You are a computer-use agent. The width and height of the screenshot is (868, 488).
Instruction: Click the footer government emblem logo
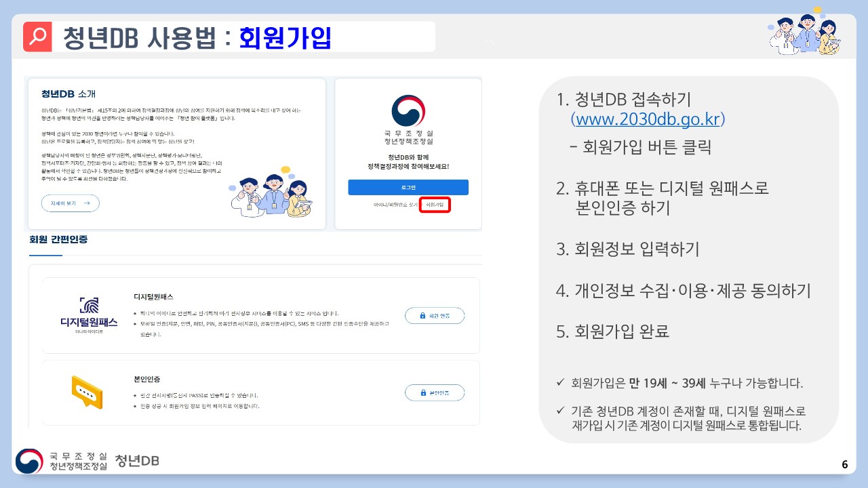coord(29,461)
